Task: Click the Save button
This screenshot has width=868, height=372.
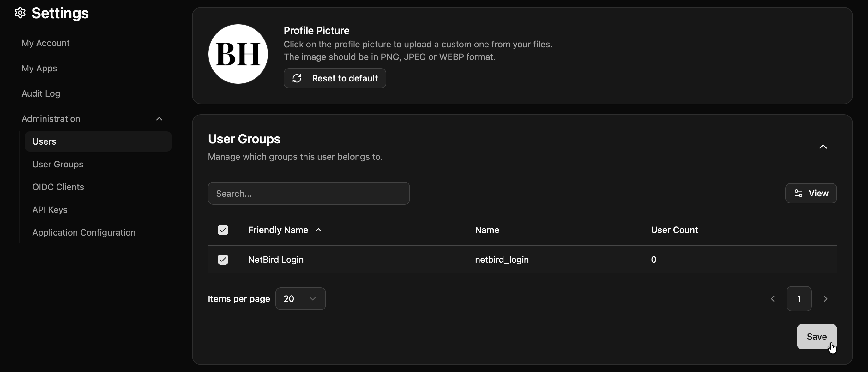Action: point(817,337)
